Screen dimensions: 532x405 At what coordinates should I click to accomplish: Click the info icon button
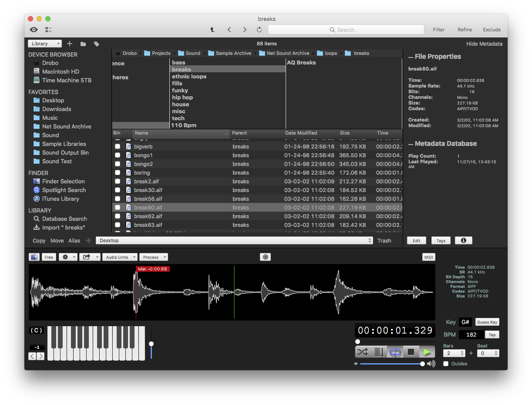(x=464, y=240)
